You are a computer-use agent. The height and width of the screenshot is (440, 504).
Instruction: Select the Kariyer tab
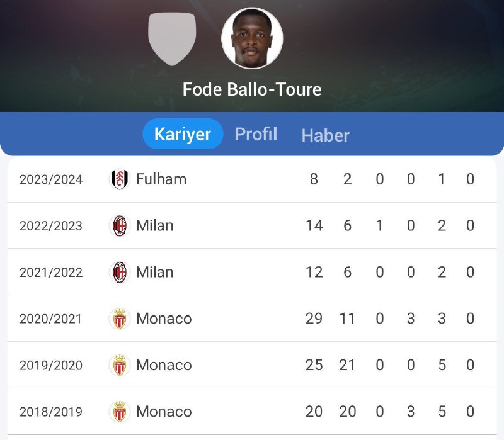click(x=183, y=134)
